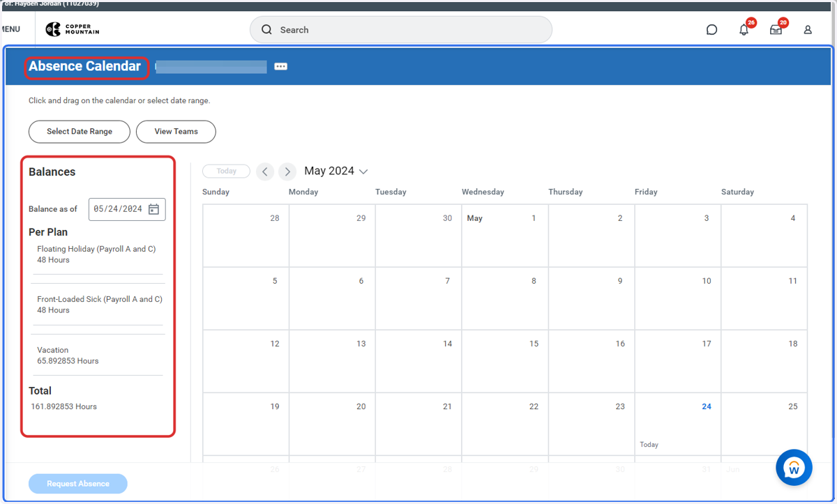
Task: Click the Saturday column header
Action: point(737,192)
